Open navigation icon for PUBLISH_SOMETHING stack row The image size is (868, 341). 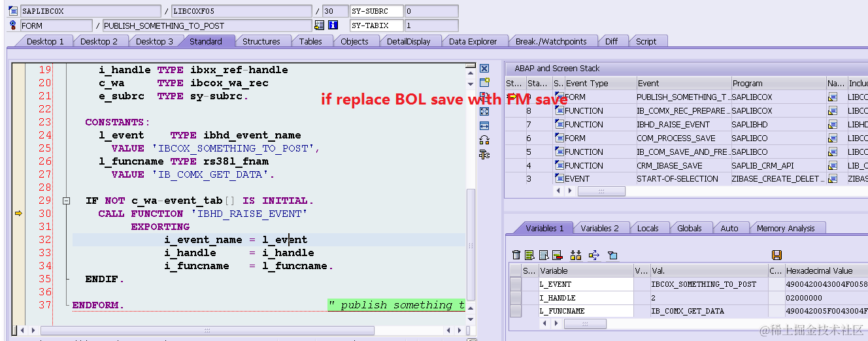click(833, 97)
